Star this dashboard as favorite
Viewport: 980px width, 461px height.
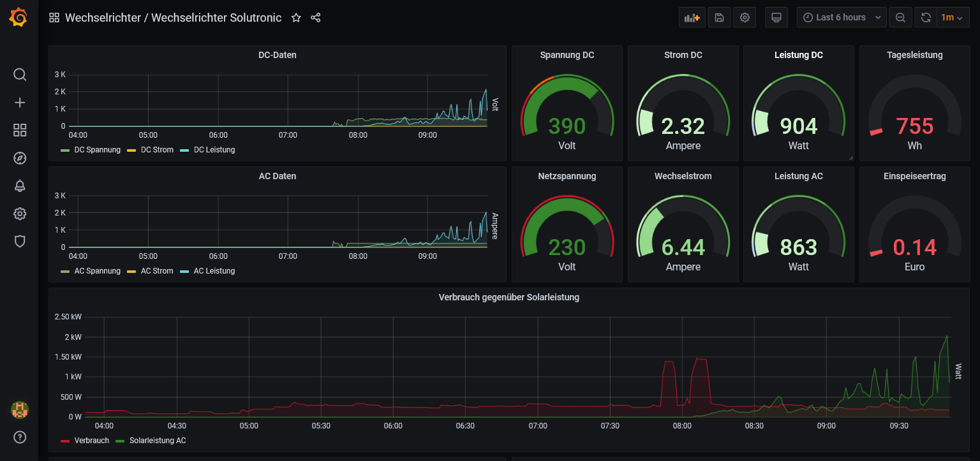click(296, 18)
